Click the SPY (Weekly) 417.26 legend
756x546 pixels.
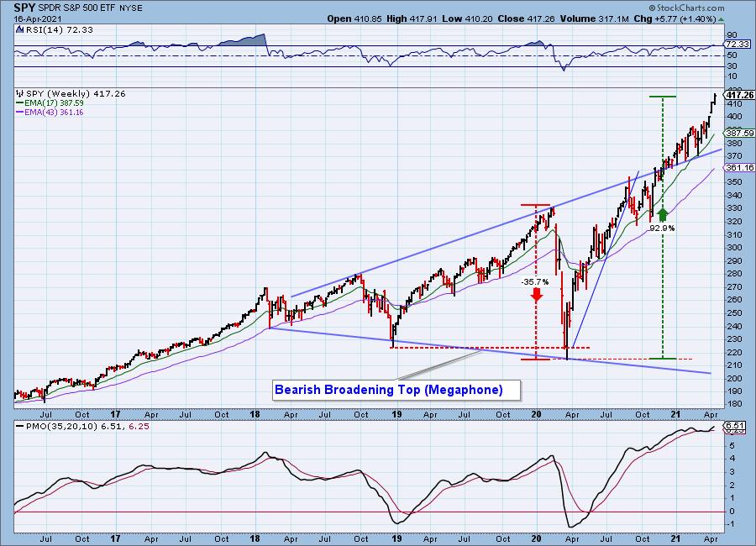pos(76,93)
